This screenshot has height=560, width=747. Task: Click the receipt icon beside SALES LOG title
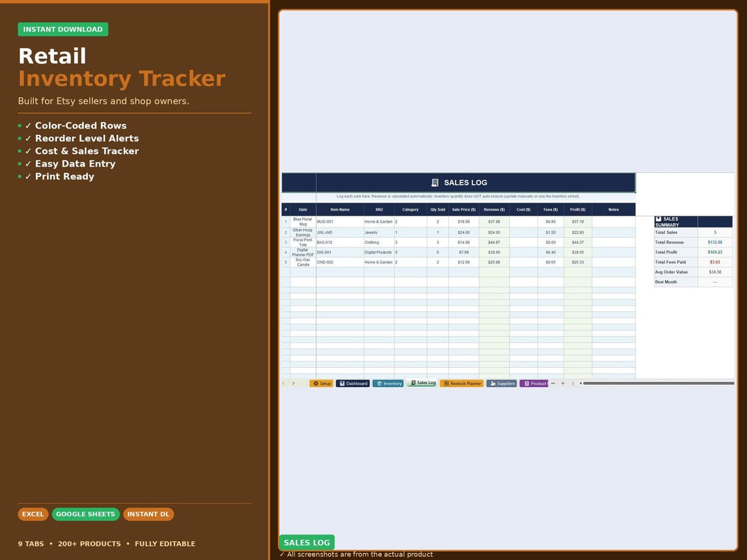435,183
